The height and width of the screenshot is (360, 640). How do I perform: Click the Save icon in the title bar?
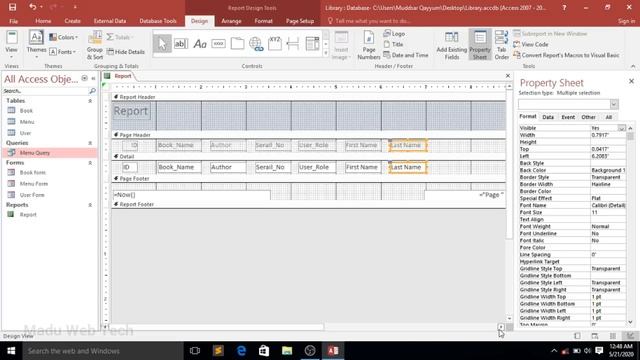12,7
